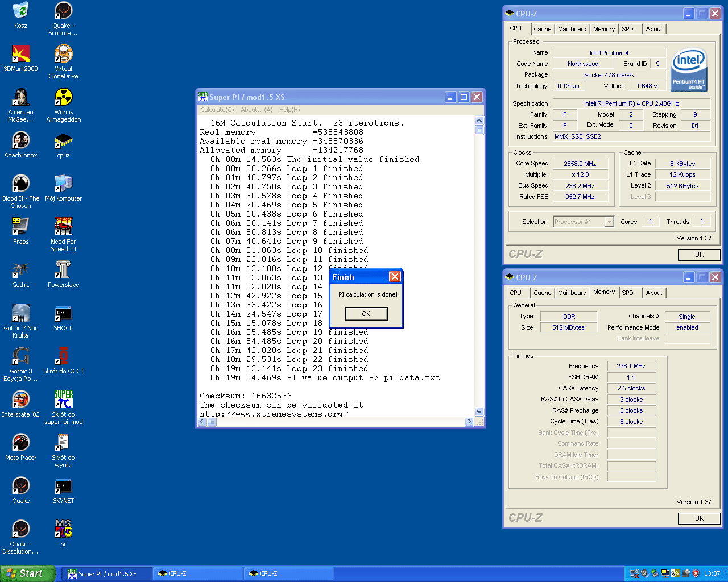Activate Super PI taskbar button
Viewport: 728px width, 582px height.
107,574
